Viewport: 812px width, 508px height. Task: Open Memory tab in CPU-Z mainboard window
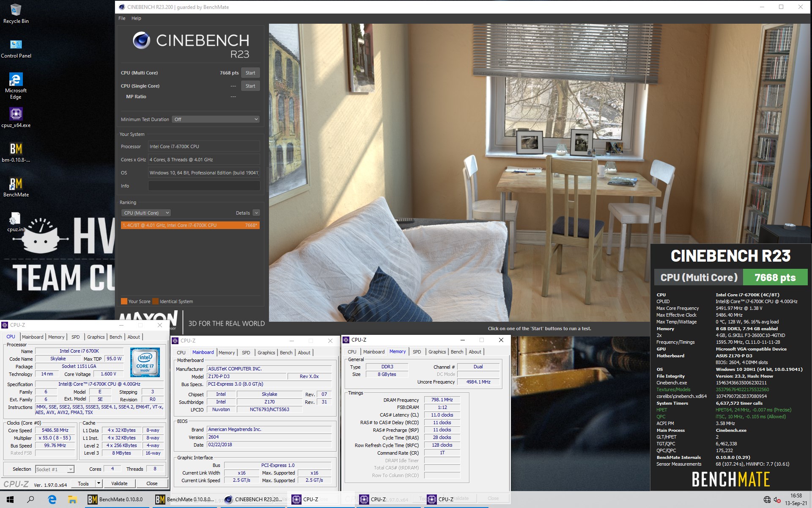click(x=227, y=353)
